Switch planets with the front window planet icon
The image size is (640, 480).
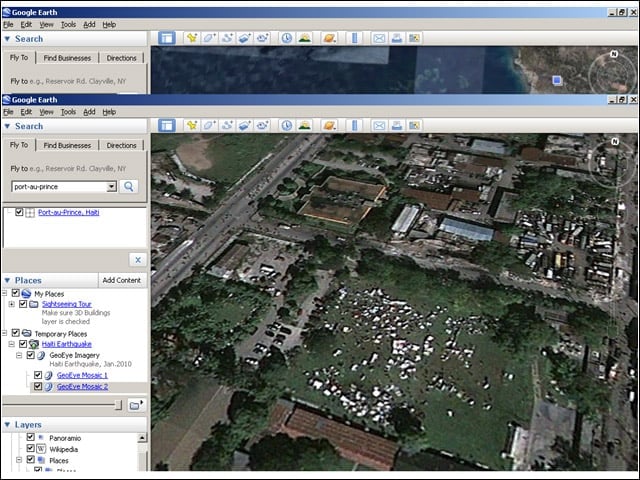click(x=329, y=125)
